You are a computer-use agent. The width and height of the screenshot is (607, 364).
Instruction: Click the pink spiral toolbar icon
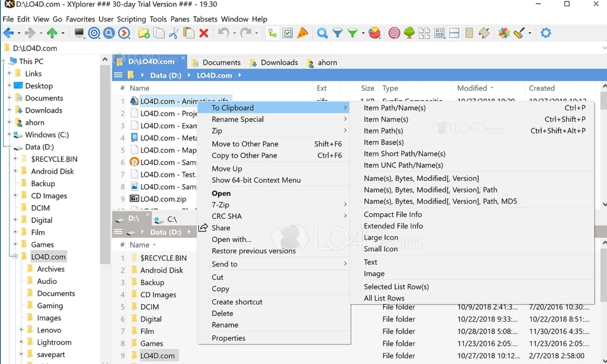click(394, 33)
